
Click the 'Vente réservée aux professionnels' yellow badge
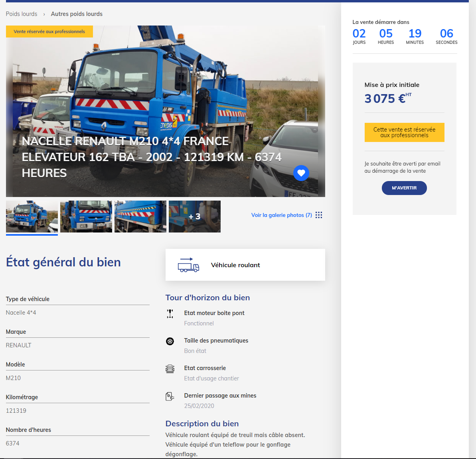[x=49, y=32]
